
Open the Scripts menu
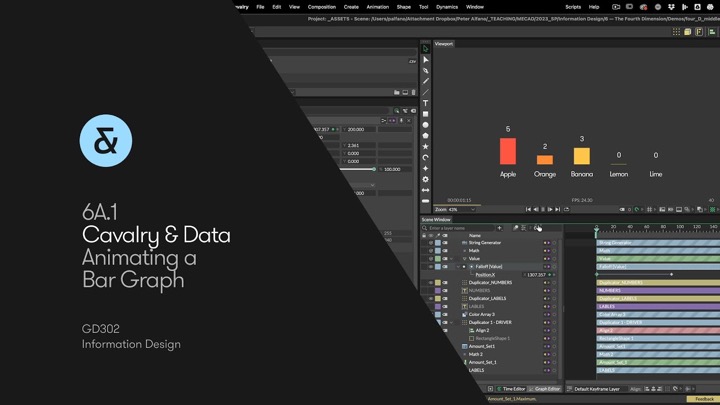coord(573,7)
